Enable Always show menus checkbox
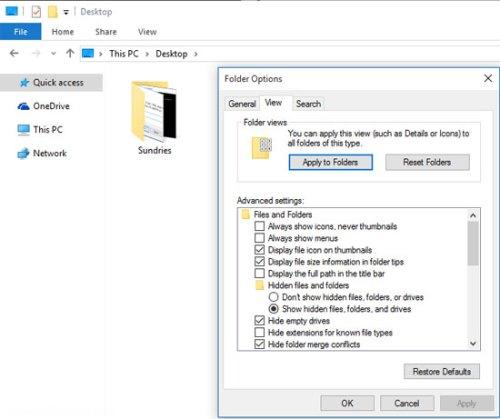 (x=259, y=238)
